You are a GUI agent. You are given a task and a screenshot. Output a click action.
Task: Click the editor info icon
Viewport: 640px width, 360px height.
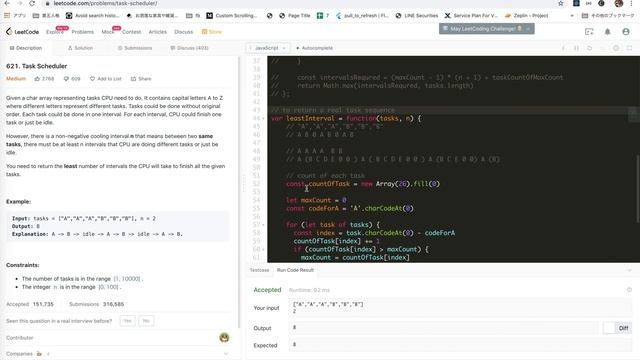pos(563,48)
